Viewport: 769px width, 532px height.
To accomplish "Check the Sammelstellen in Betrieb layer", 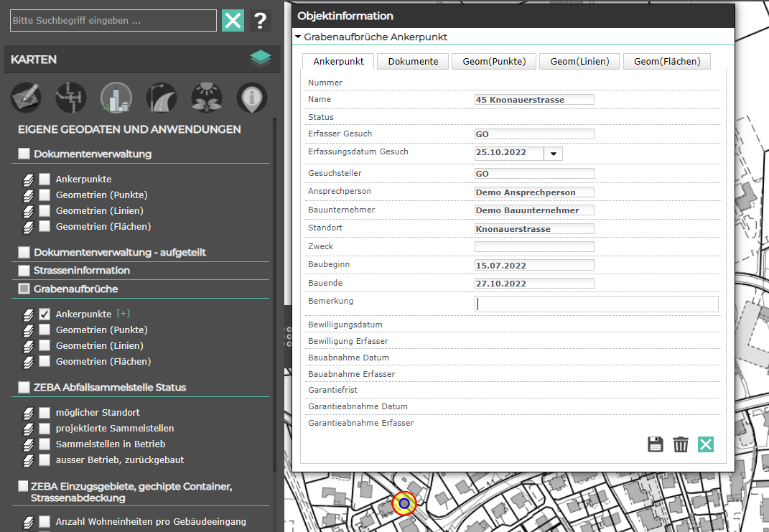I will (45, 444).
